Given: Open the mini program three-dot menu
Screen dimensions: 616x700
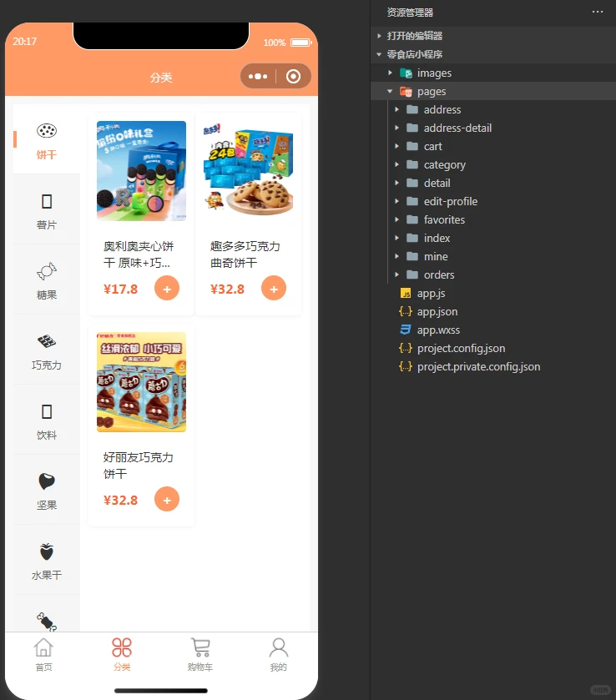Looking at the screenshot, I should pos(258,76).
